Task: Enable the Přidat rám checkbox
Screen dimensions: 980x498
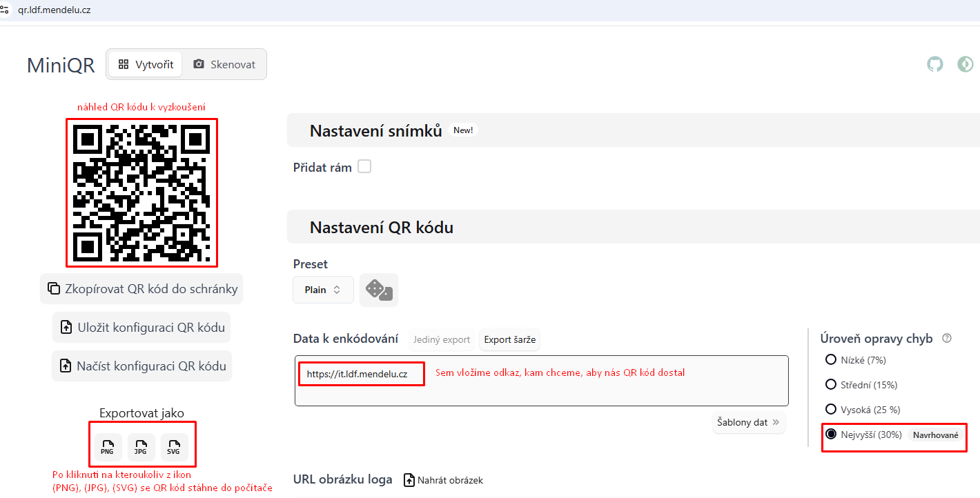Action: [x=364, y=166]
